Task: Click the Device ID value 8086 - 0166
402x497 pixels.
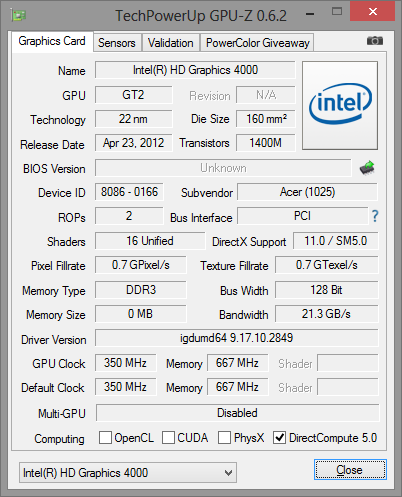Action: [x=129, y=192]
